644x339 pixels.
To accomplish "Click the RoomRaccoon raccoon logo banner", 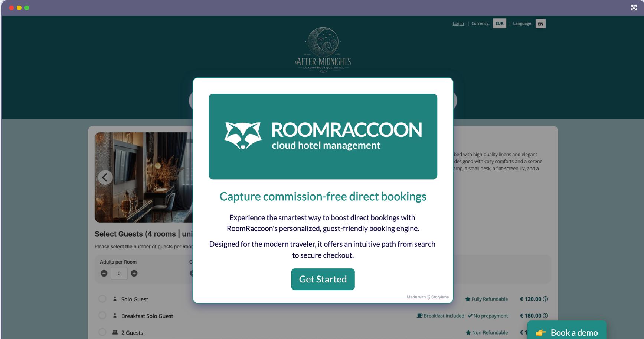I will click(323, 136).
